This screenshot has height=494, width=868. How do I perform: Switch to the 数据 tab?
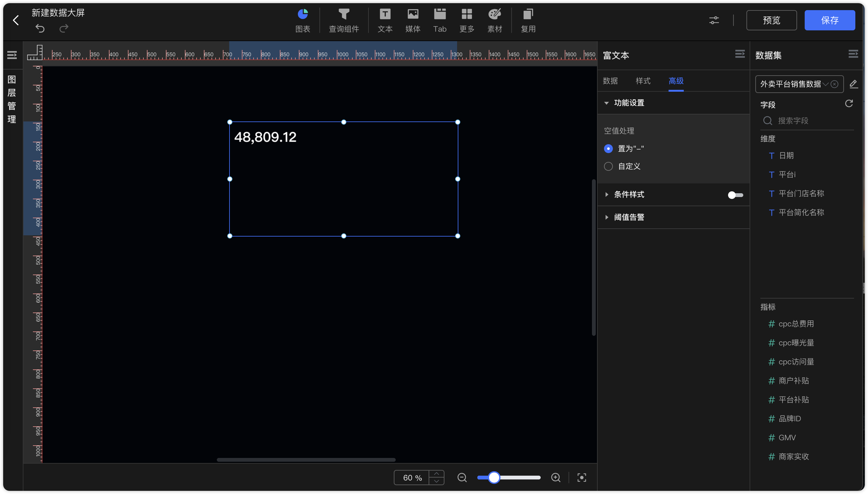[610, 81]
